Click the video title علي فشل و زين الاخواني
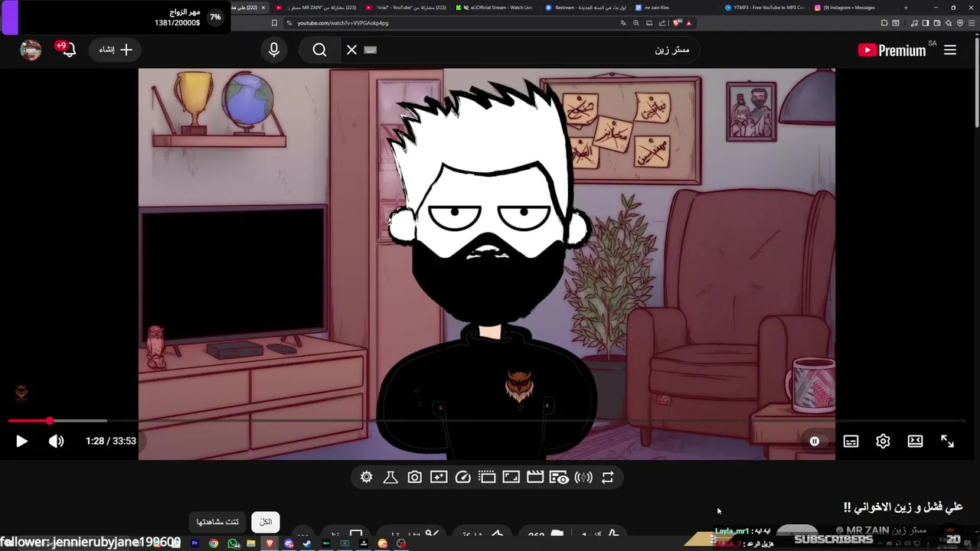Viewport: 980px width, 551px height. (x=903, y=507)
